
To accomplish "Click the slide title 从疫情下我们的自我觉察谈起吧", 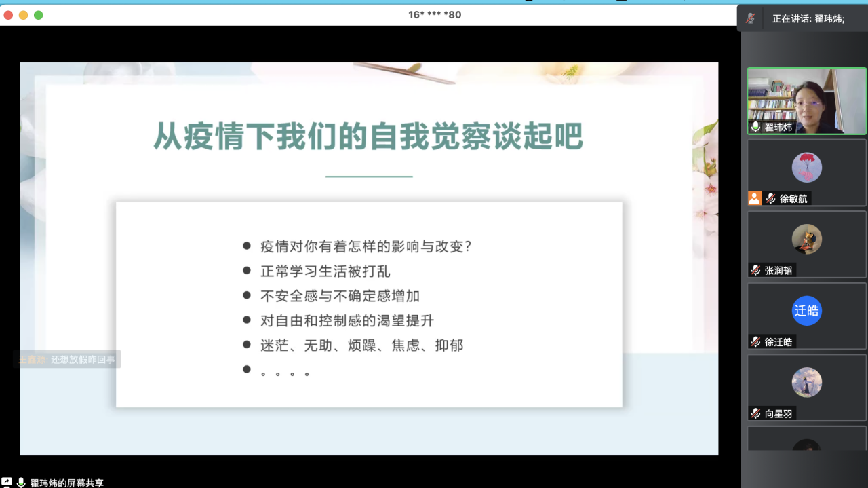I will tap(368, 136).
